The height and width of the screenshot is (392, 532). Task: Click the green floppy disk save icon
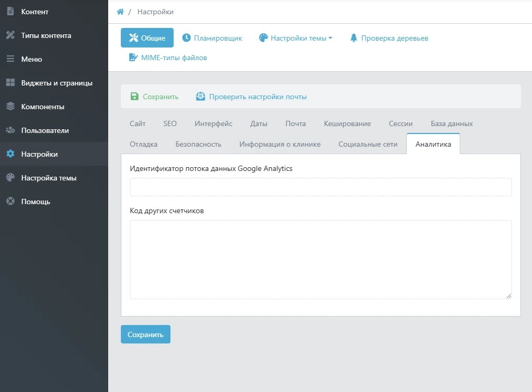point(134,97)
